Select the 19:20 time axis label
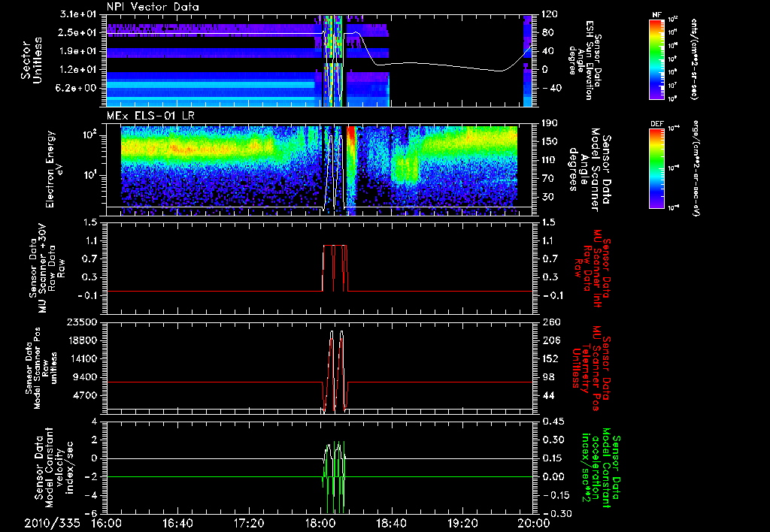Viewport: 770px width, 532px height. click(462, 522)
